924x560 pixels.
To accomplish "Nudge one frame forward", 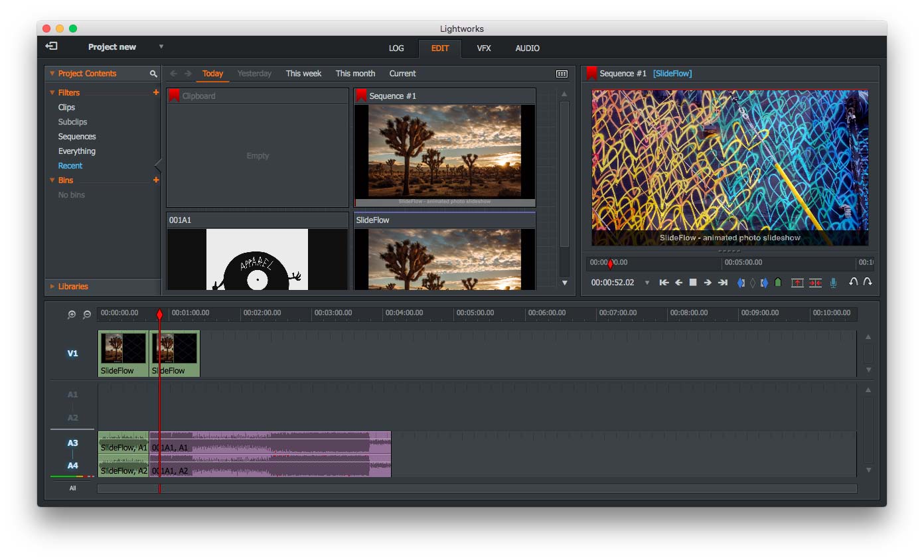I will coord(708,283).
